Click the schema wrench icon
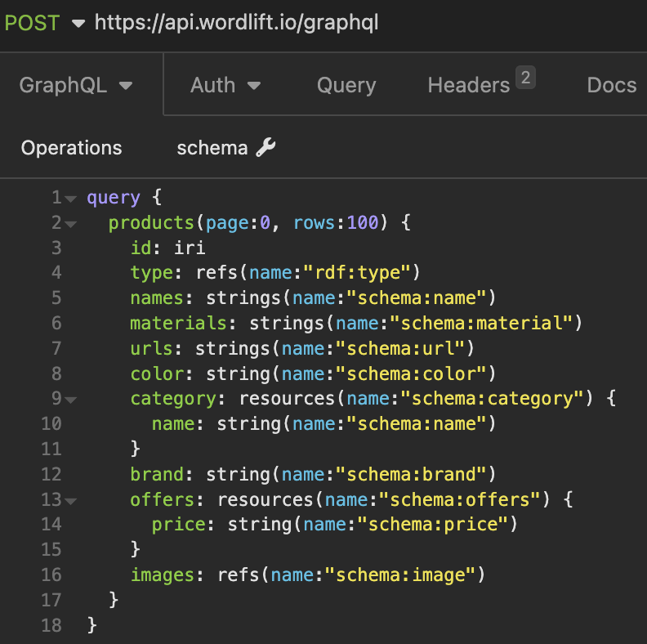 pyautogui.click(x=265, y=147)
